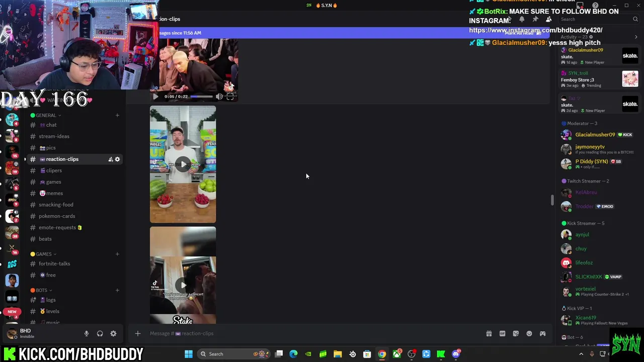Open member P Diddy (SYN) profile
644x362 pixels.
click(599, 163)
